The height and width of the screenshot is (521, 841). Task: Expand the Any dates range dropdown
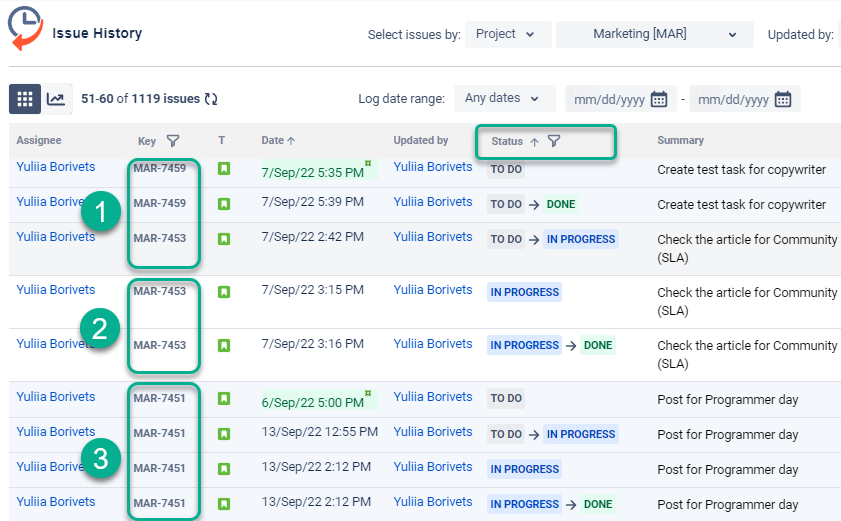click(x=504, y=98)
